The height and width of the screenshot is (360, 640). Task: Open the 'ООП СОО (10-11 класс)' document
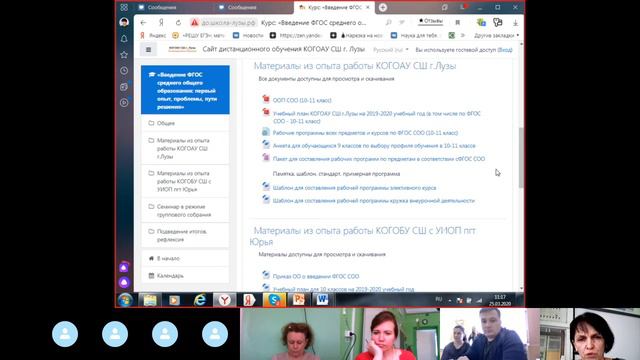[302, 100]
